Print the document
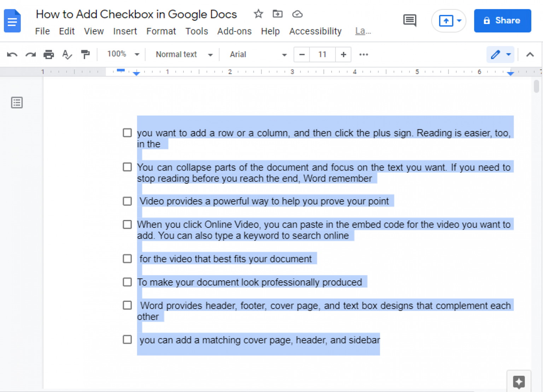The image size is (543, 392). point(49,54)
